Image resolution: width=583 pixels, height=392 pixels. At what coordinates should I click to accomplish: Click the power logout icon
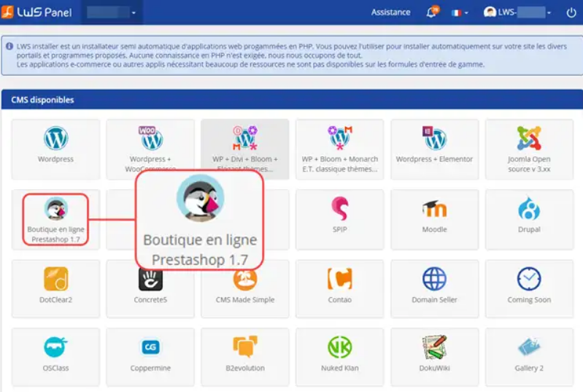coord(571,12)
